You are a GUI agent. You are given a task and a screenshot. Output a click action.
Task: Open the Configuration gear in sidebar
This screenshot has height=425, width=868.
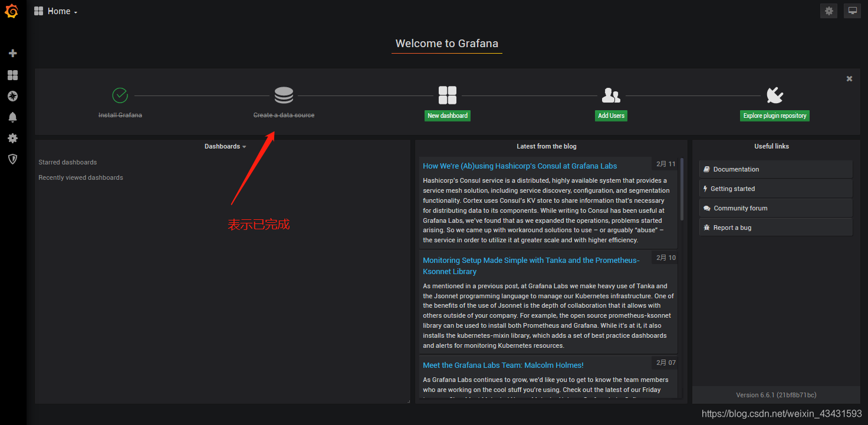click(x=12, y=138)
